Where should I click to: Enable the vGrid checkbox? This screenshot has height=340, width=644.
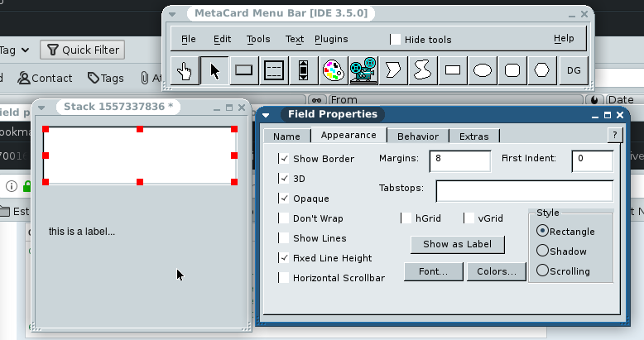click(469, 218)
